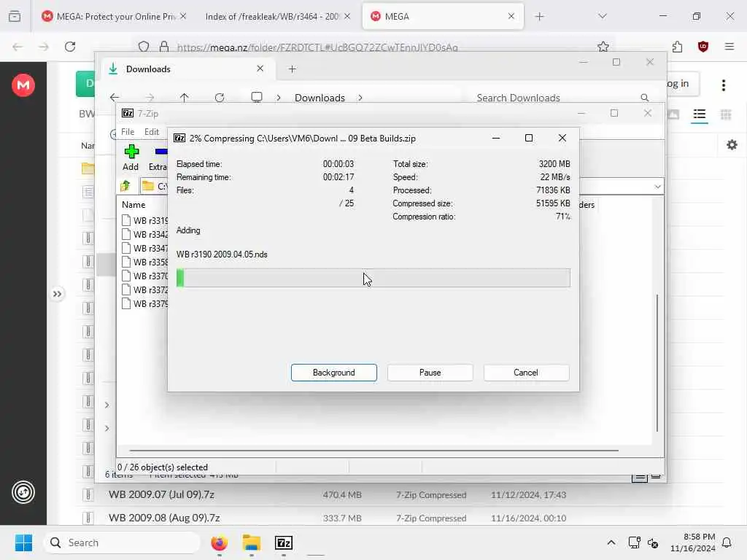The height and width of the screenshot is (560, 747).
Task: Select the WB r3379 file row
Action: coord(145,303)
